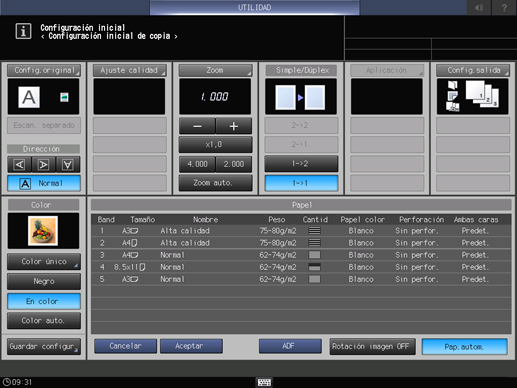Toggle Pap. autom. paper selection
The height and width of the screenshot is (388, 517).
click(465, 347)
